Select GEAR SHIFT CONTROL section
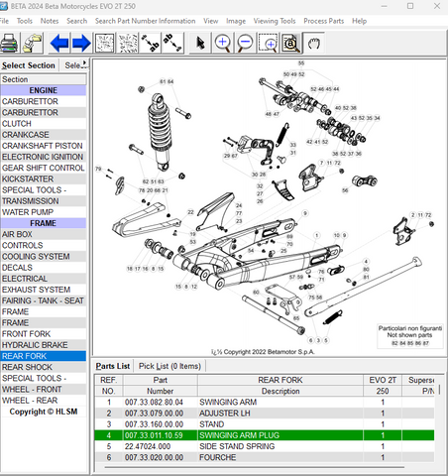 pos(43,168)
